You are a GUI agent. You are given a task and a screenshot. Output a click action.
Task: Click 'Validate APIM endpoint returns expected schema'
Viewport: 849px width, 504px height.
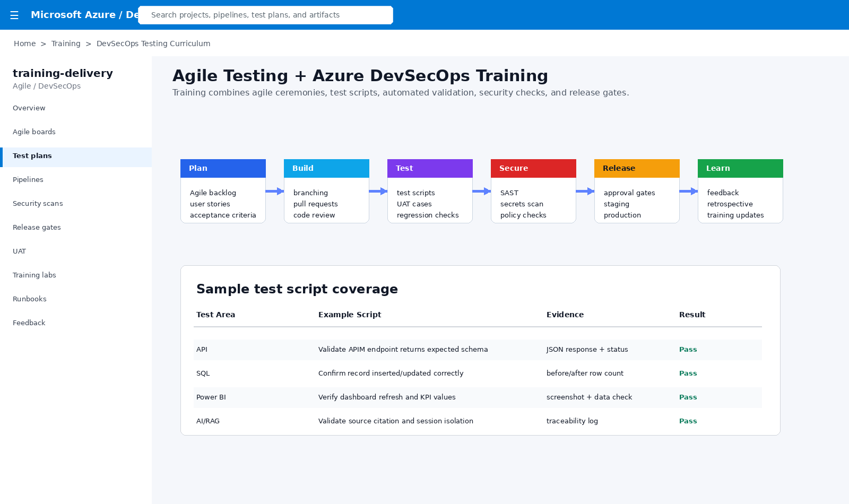click(403, 350)
